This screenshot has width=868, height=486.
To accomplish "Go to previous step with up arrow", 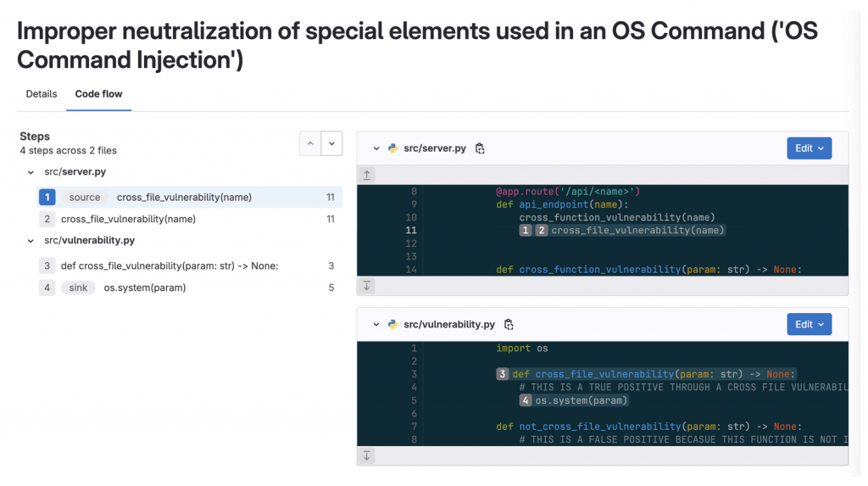I will click(310, 143).
